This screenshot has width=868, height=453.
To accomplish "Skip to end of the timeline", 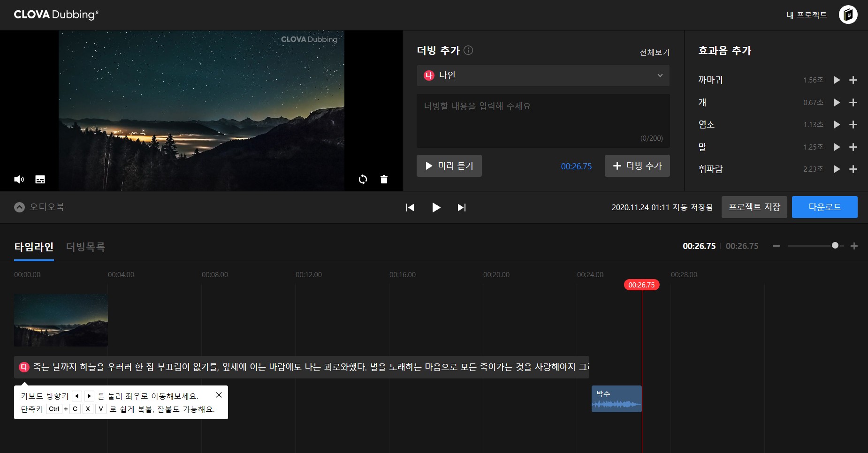I will (462, 207).
